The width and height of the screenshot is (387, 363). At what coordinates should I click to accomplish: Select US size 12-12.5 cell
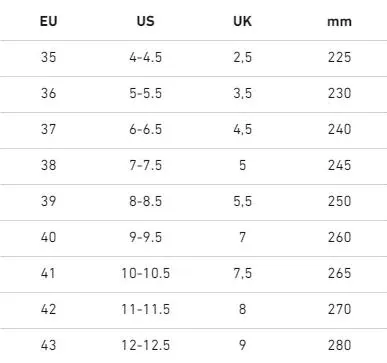point(146,345)
